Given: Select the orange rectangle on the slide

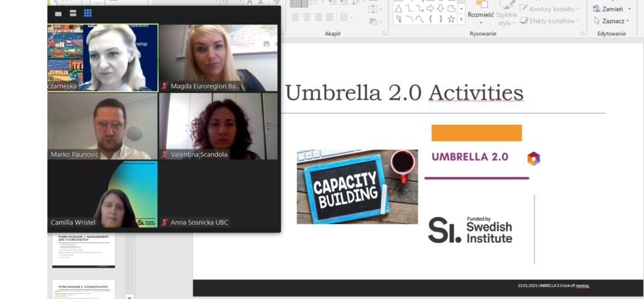Looking at the screenshot, I should point(477,133).
